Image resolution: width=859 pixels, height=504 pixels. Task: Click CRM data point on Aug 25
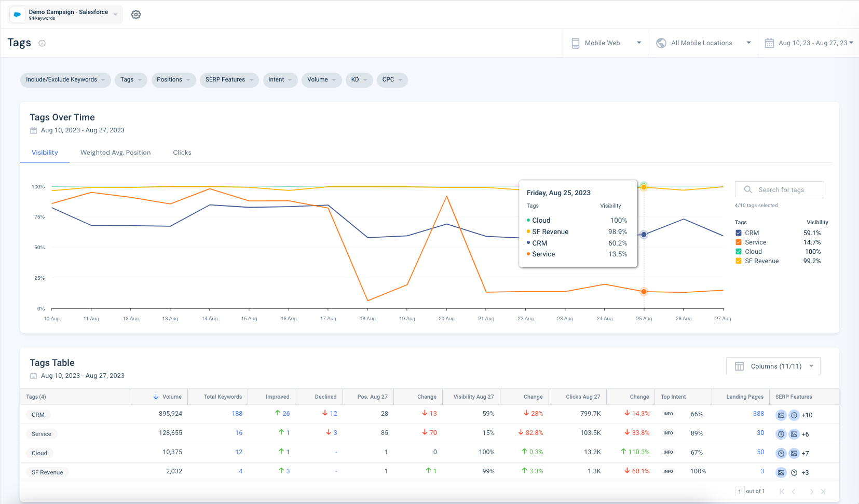point(644,235)
